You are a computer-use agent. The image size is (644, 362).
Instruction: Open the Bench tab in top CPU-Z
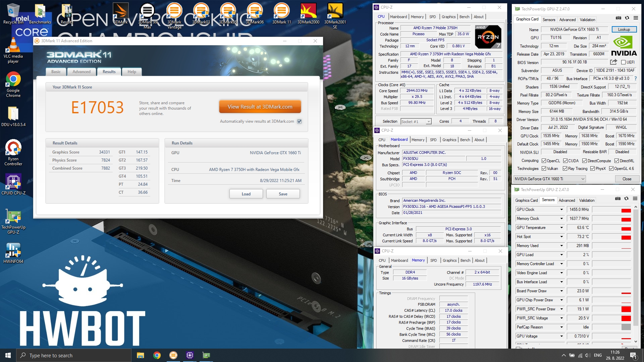coord(464,17)
